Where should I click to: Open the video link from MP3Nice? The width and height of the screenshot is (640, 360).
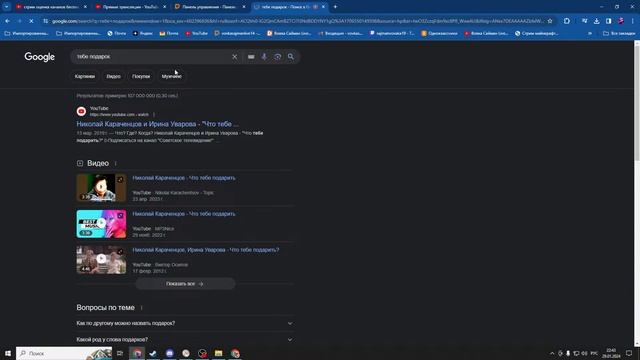[x=184, y=214]
